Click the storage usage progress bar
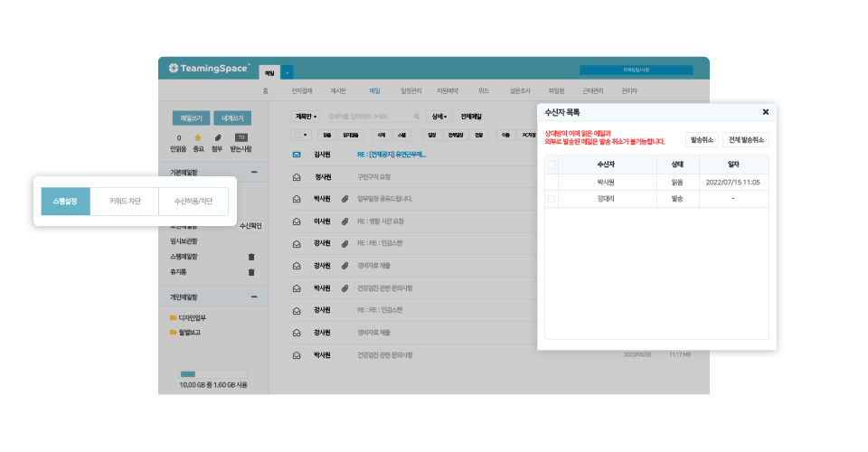Screen dimensions: 868x452 [x=213, y=374]
